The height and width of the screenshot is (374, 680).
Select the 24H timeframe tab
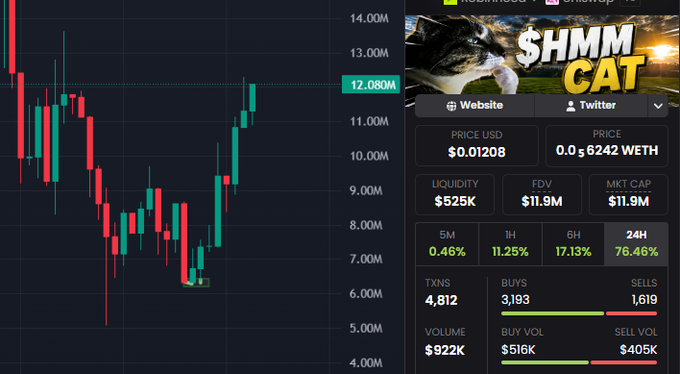tap(636, 244)
